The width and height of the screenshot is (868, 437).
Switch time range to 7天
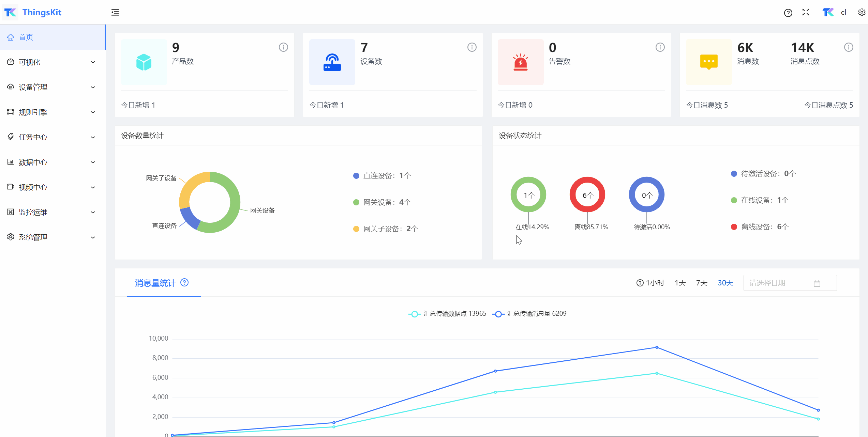pos(702,283)
